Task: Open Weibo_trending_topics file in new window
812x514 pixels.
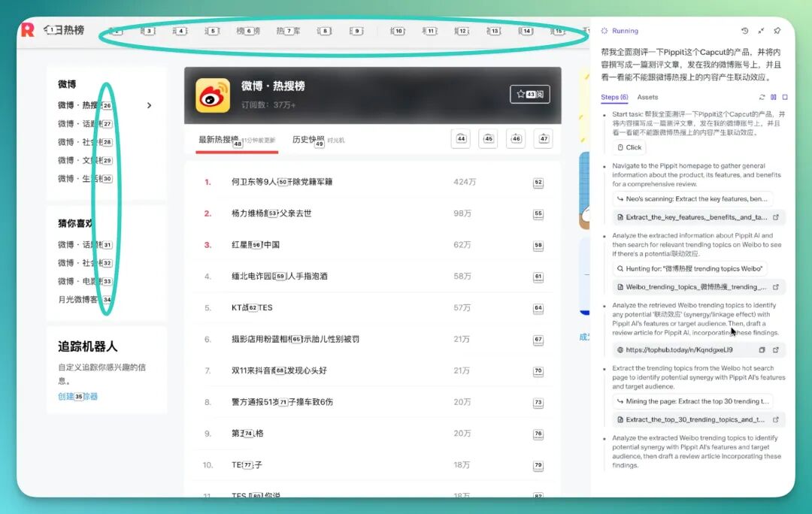Action: (776, 287)
